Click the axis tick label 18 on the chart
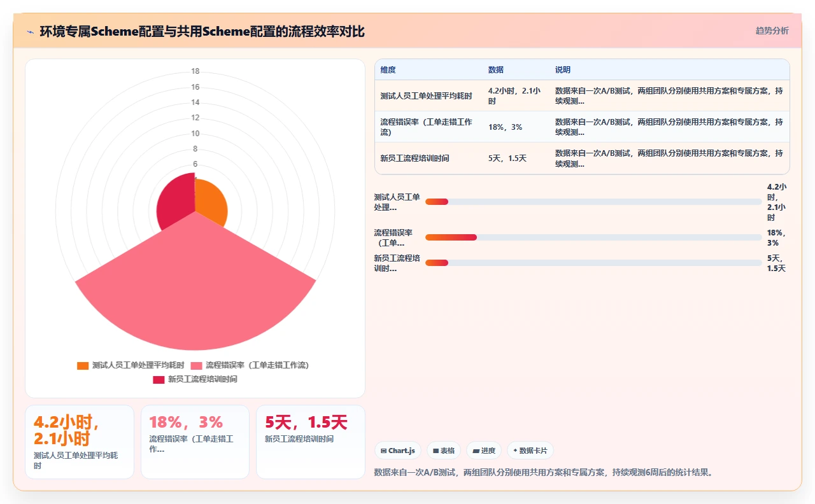The image size is (815, 504). click(195, 71)
